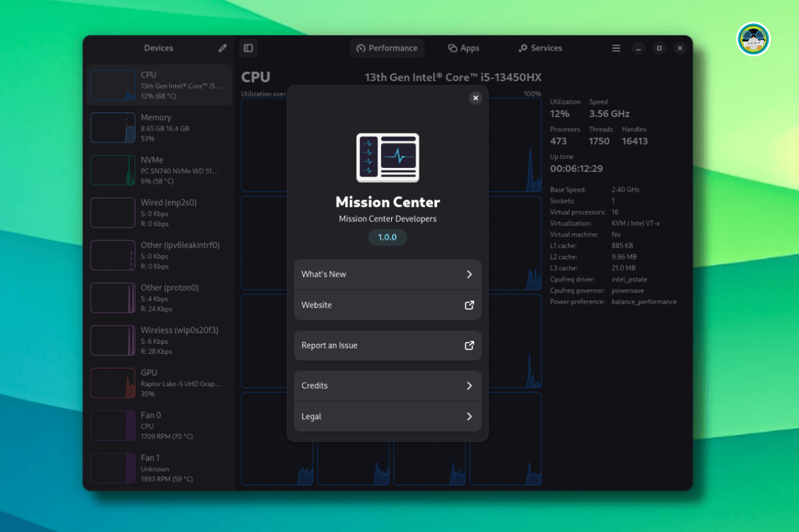The height and width of the screenshot is (532, 799).
Task: Click the edit pencil icon beside Devices
Action: pyautogui.click(x=222, y=48)
